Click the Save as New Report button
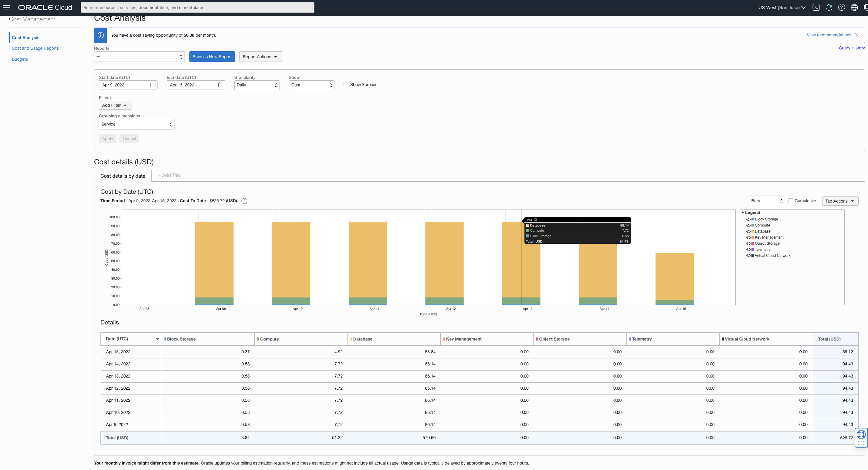Image resolution: width=868 pixels, height=470 pixels. (212, 56)
